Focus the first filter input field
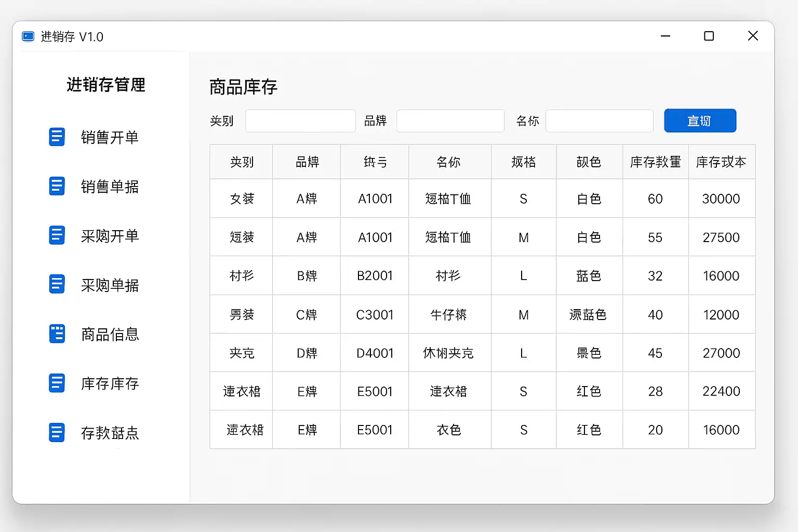The height and width of the screenshot is (532, 798). click(x=300, y=121)
